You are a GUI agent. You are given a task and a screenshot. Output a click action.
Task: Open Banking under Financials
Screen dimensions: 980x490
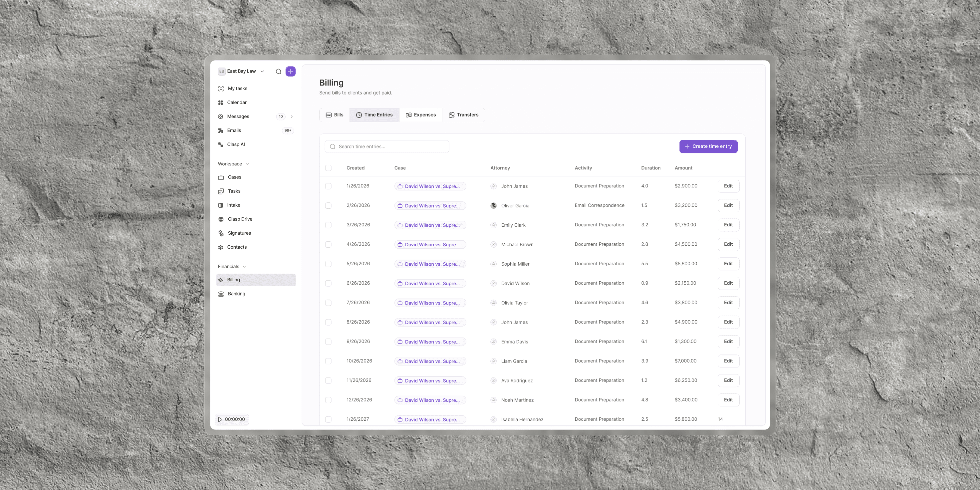coord(236,294)
